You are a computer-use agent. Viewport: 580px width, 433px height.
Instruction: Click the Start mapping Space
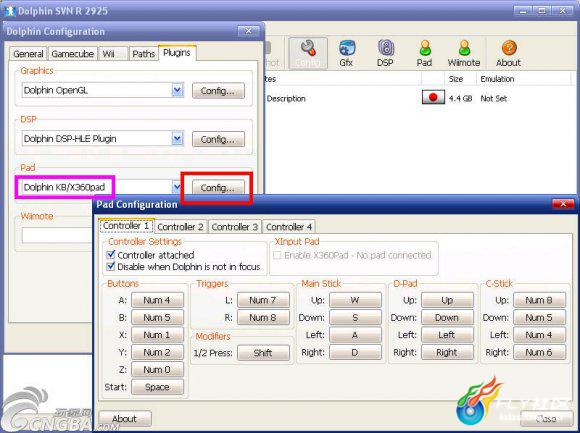[x=157, y=387]
